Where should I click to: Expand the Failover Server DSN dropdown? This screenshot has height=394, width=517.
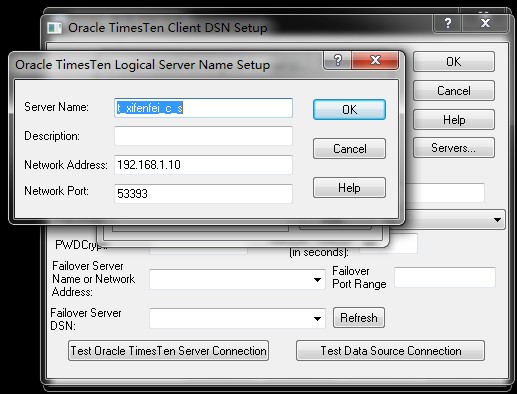click(317, 318)
